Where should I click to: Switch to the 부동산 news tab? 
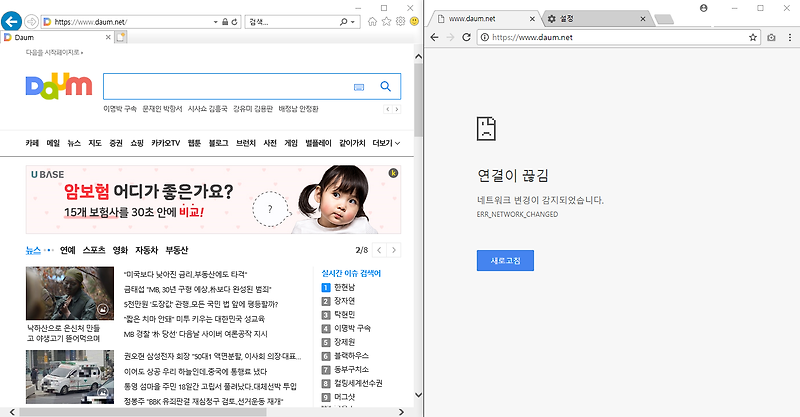[177, 250]
